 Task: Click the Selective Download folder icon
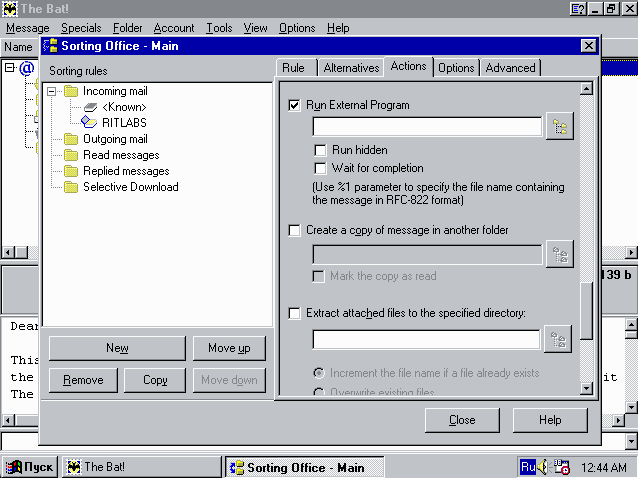[71, 187]
